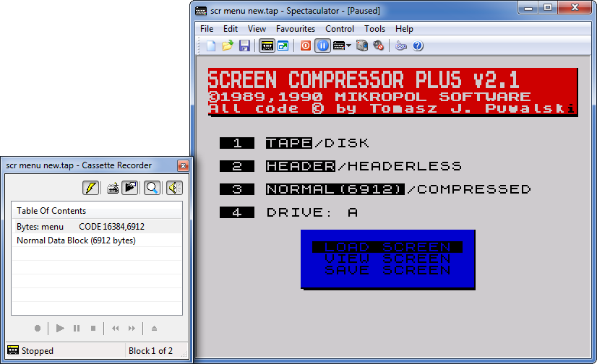Click the HEADERLESS option text

tap(404, 166)
